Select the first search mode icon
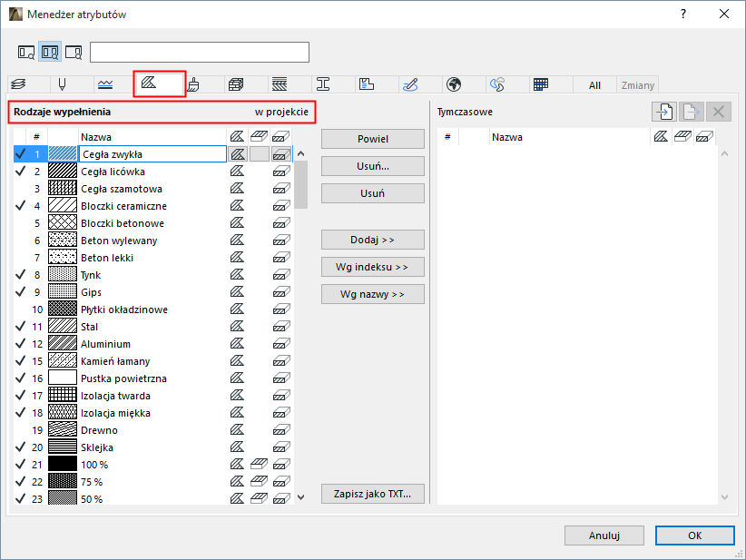Viewport: 746px width, 560px height. point(26,52)
